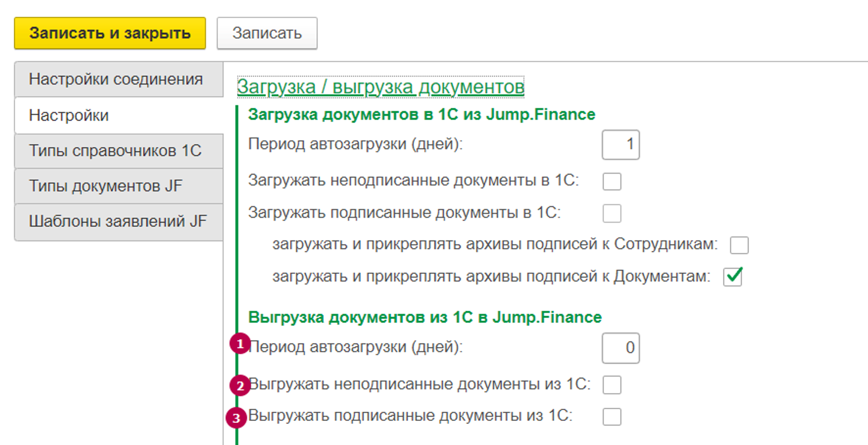Tick 'Выгружать подписанные документы из 1С' checkbox
The image size is (868, 445).
(612, 417)
